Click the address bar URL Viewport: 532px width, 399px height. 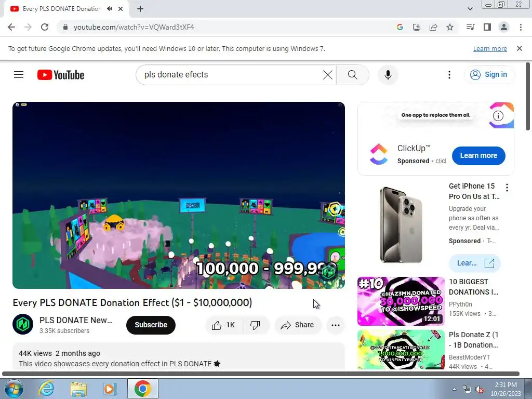coord(134,27)
